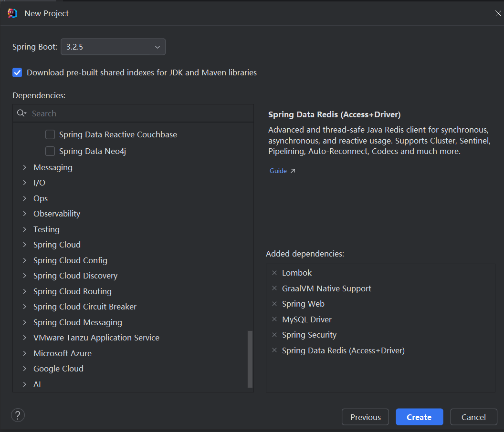
Task: Expand the I/O category
Action: [x=25, y=183]
